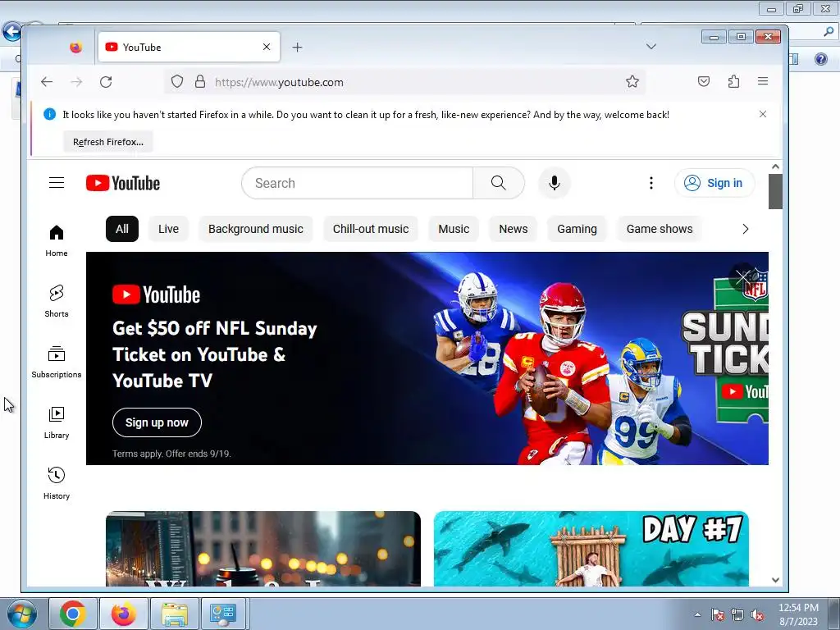Go forward with Firefox forward arrow
This screenshot has height=630, width=840.
click(x=76, y=82)
